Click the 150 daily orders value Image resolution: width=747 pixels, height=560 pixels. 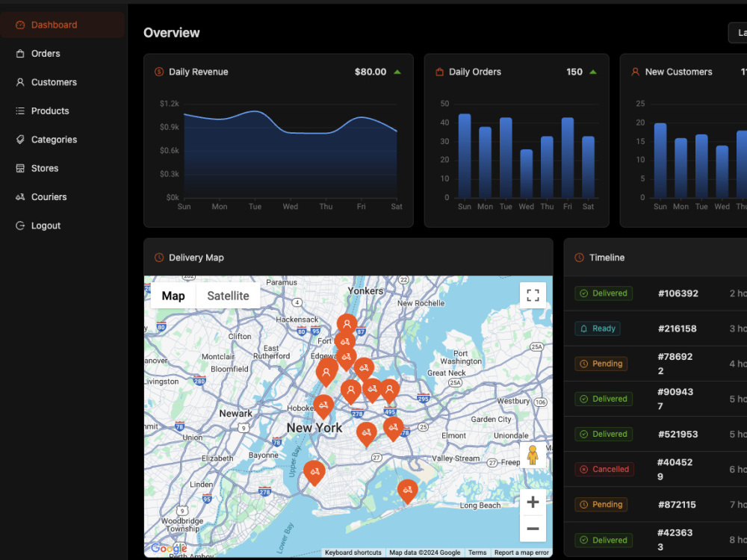(574, 72)
